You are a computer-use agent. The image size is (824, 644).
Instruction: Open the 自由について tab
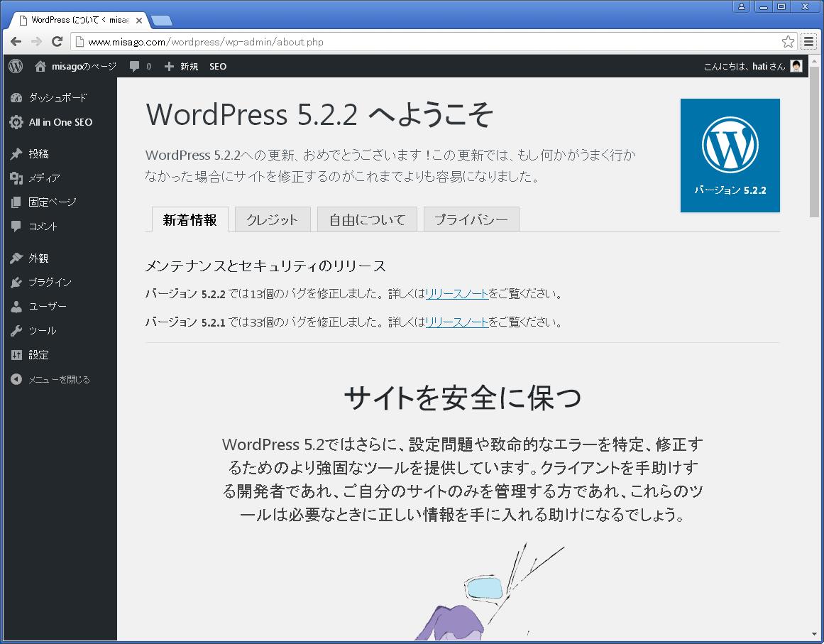point(367,219)
